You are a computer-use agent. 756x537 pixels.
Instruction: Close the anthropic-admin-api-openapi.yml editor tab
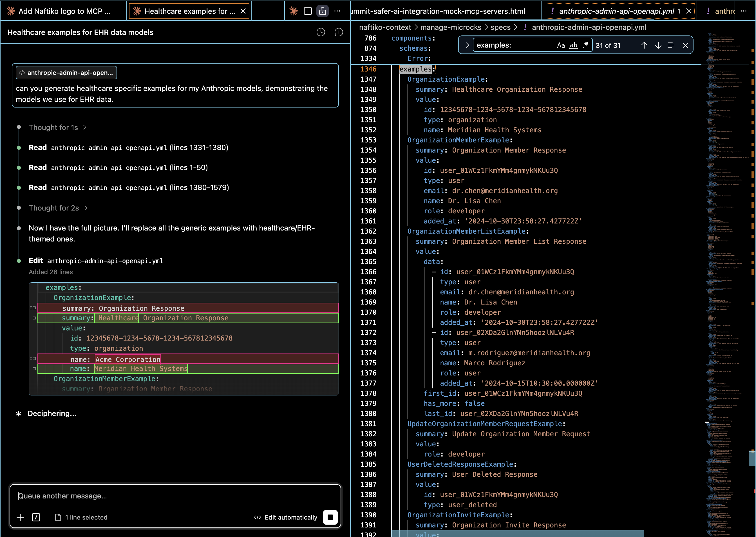pyautogui.click(x=688, y=11)
